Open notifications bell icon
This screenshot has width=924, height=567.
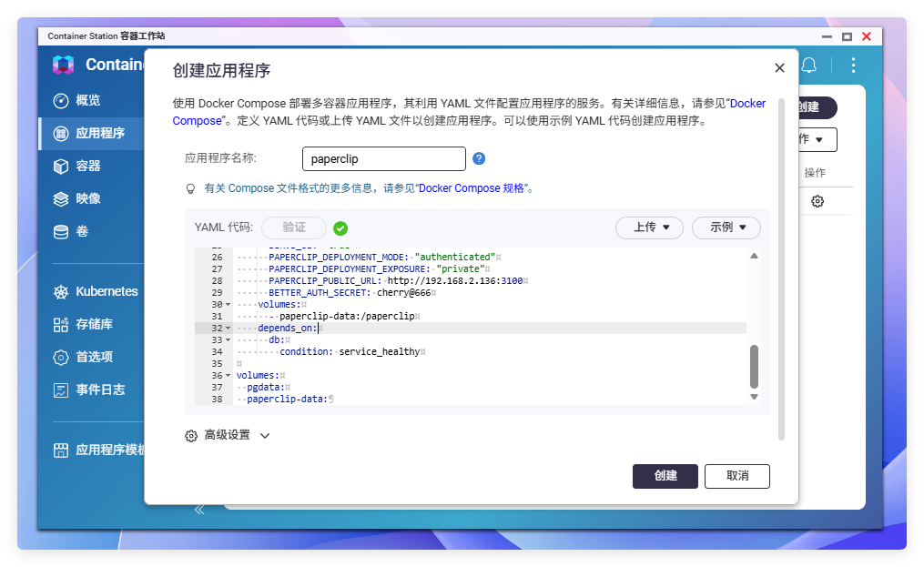pyautogui.click(x=809, y=66)
